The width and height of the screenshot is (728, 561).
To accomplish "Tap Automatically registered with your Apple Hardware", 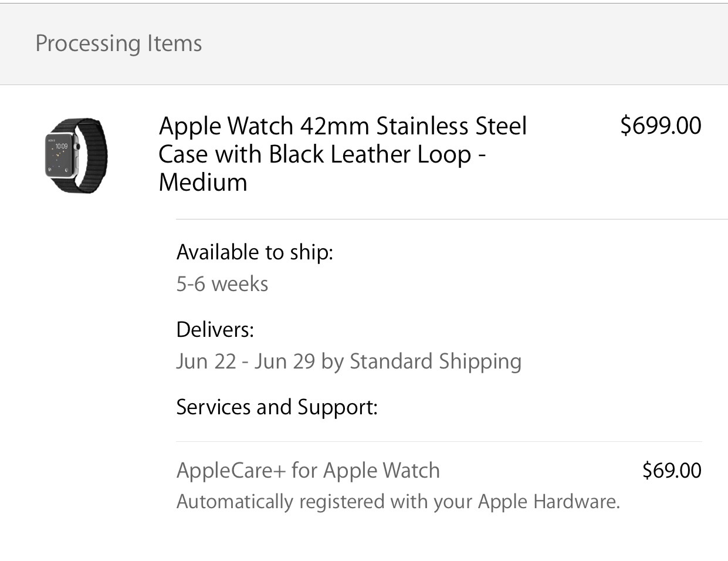I will pyautogui.click(x=398, y=502).
